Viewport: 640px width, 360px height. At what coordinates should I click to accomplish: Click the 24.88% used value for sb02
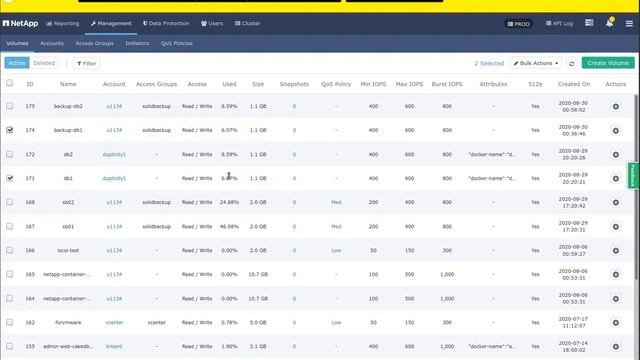coord(229,202)
